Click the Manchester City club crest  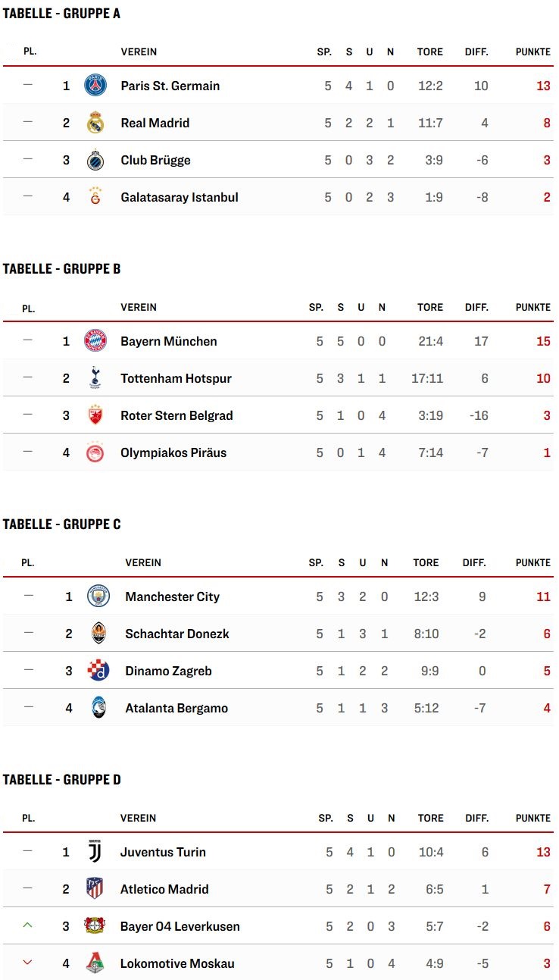pos(98,596)
